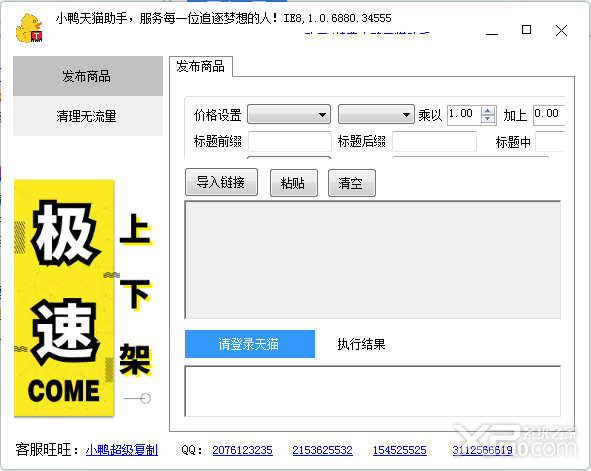Select the 发布商品 sidebar item
The image size is (591, 471).
coord(88,76)
